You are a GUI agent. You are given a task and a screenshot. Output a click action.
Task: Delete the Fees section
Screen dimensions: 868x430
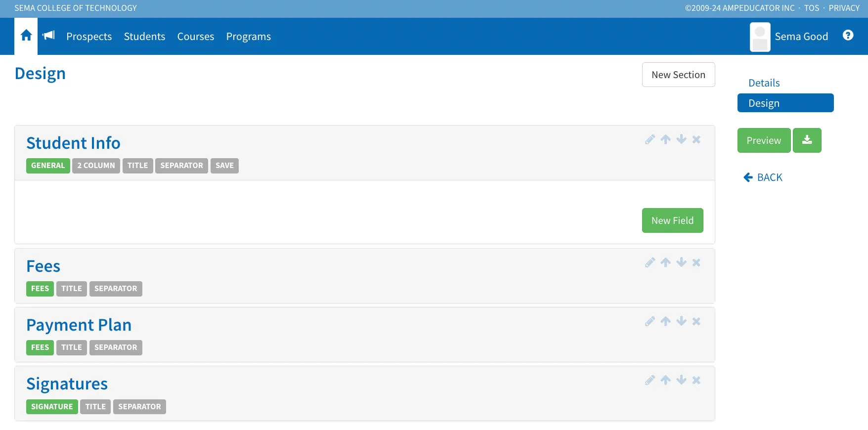point(696,262)
